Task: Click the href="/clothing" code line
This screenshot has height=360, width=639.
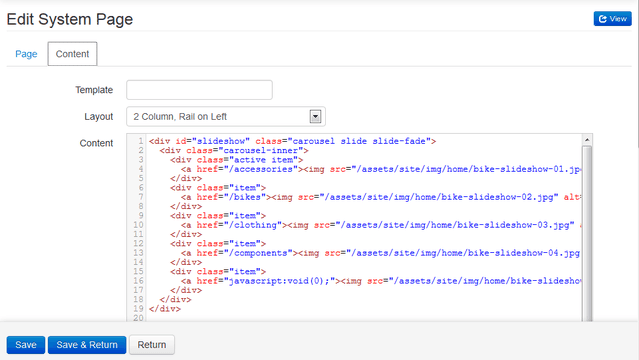Action: (x=381, y=225)
